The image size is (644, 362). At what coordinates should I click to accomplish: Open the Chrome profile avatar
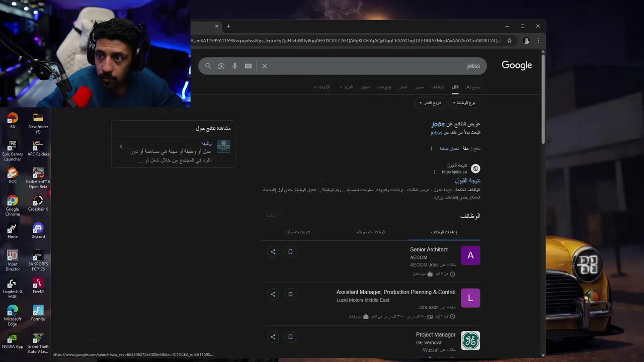click(x=526, y=41)
